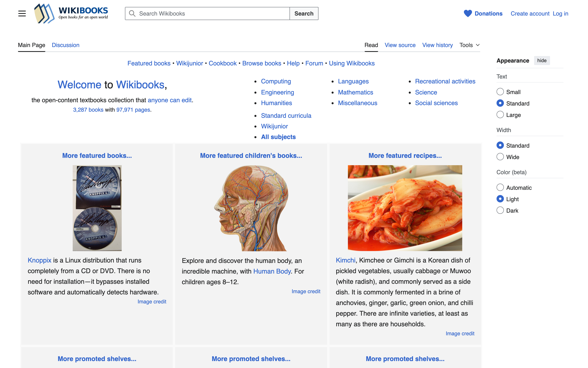Expand the Tools dropdown
588x368 pixels.
point(469,45)
